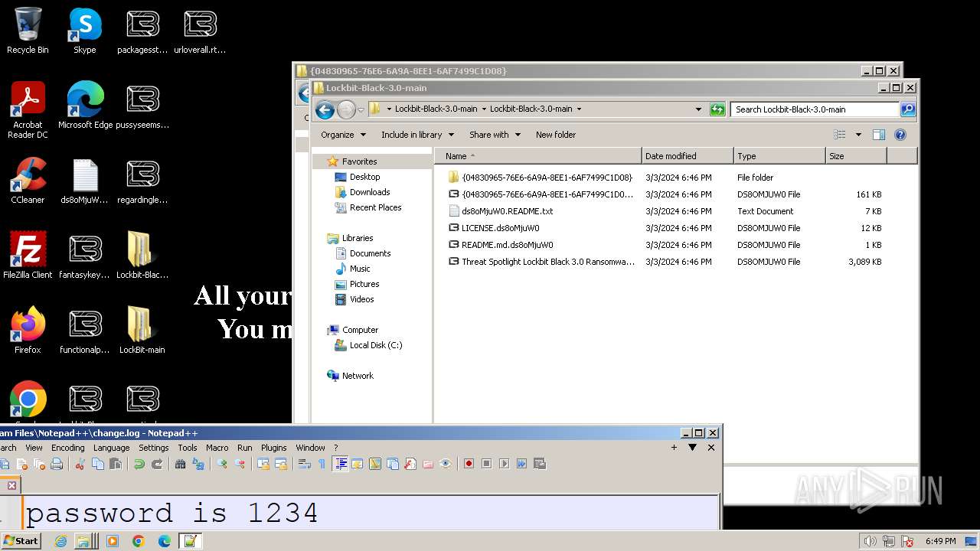Click the Start button on taskbar
The height and width of the screenshot is (551, 980).
(21, 541)
